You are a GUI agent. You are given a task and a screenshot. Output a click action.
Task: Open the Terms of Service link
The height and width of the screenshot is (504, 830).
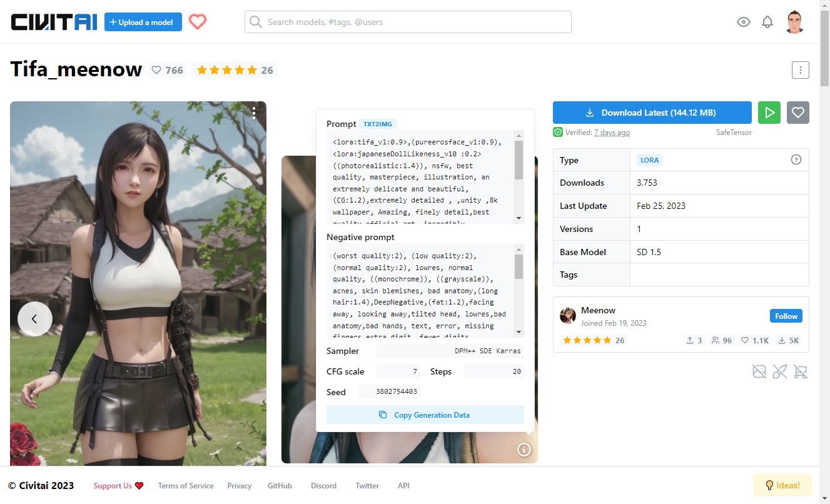pyautogui.click(x=186, y=486)
